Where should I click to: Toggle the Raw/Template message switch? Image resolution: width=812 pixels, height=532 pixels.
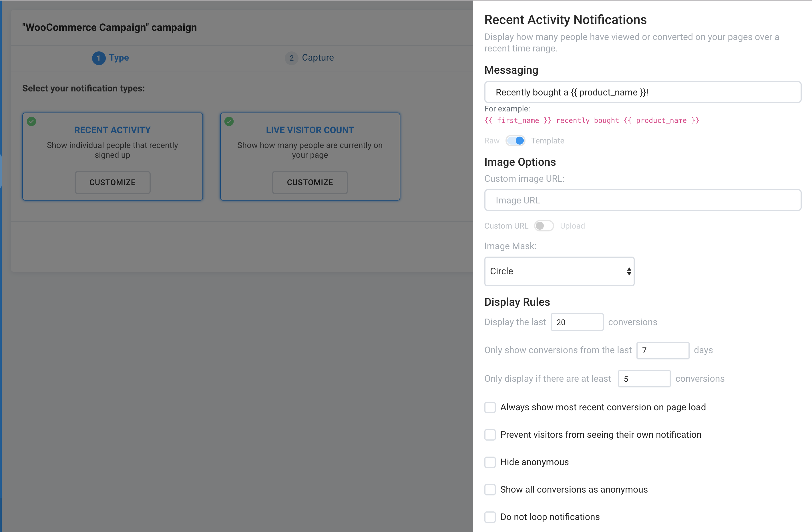click(x=515, y=141)
